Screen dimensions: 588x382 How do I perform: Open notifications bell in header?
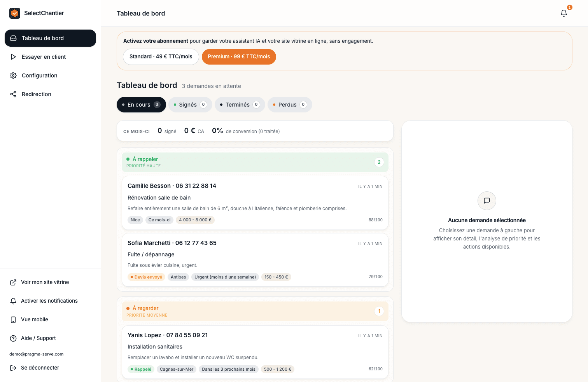(564, 13)
